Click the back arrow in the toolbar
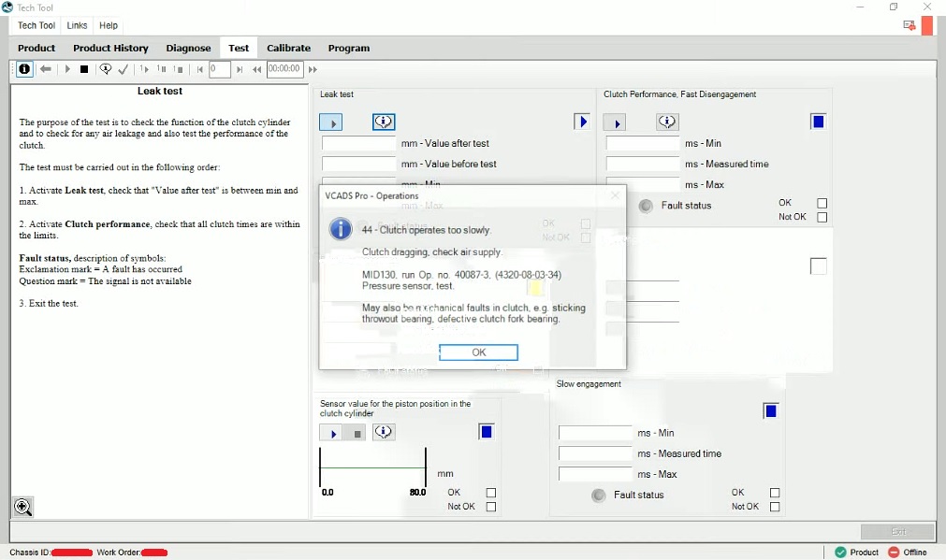 pyautogui.click(x=46, y=69)
